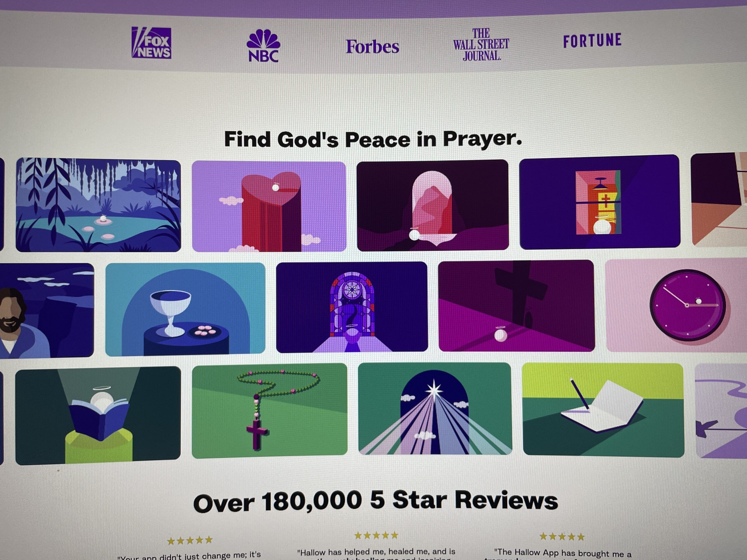The image size is (747, 560).
Task: Click the purple clock card
Action: [676, 305]
